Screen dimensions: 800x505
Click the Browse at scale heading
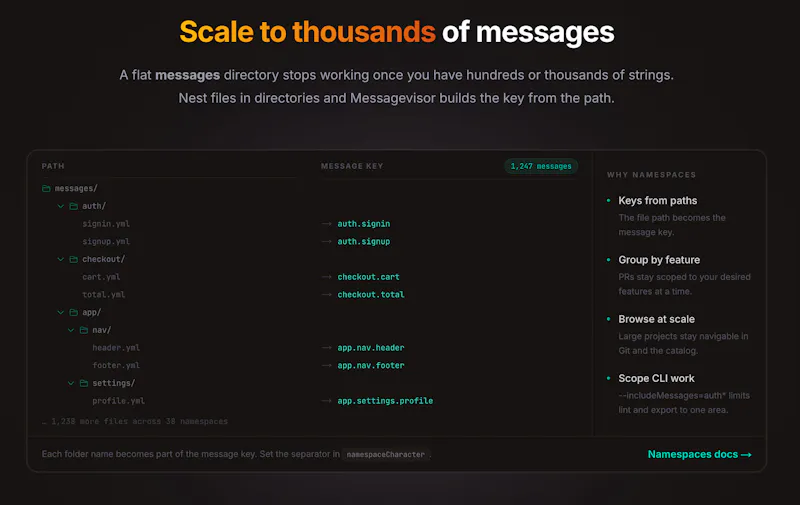click(657, 319)
